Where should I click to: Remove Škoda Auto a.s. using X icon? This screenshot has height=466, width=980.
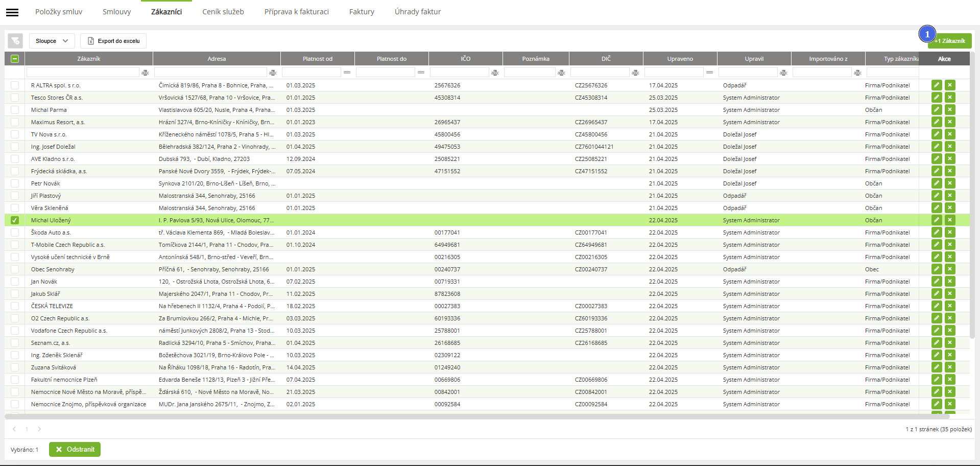[x=949, y=232]
